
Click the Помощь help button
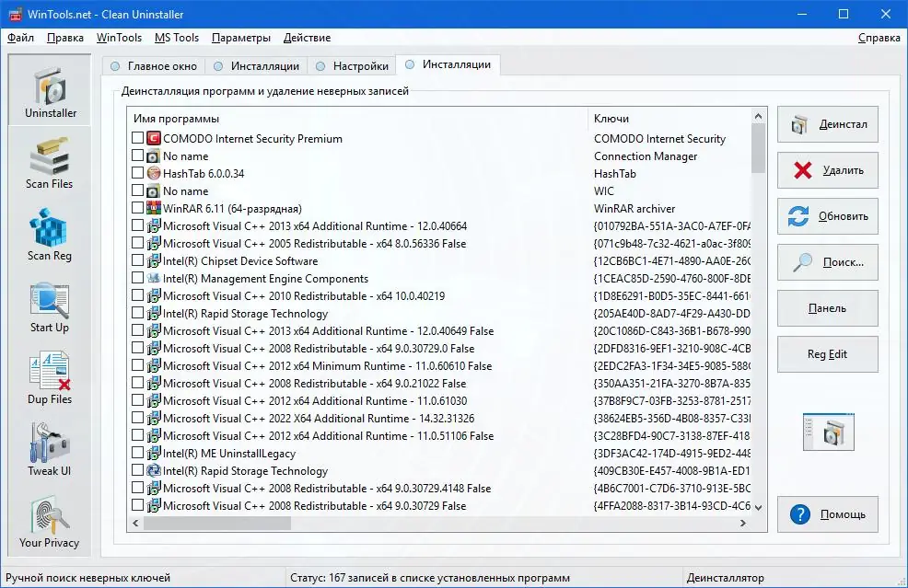coord(828,513)
